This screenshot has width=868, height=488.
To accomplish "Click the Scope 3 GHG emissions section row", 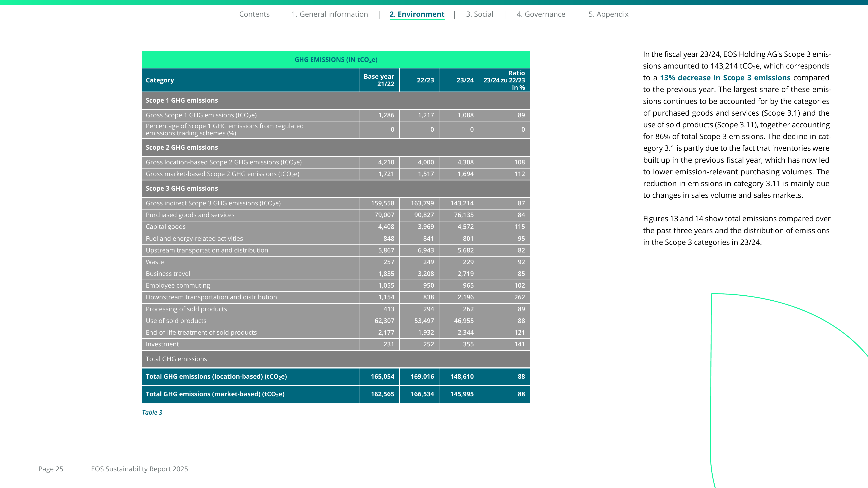I will [336, 189].
